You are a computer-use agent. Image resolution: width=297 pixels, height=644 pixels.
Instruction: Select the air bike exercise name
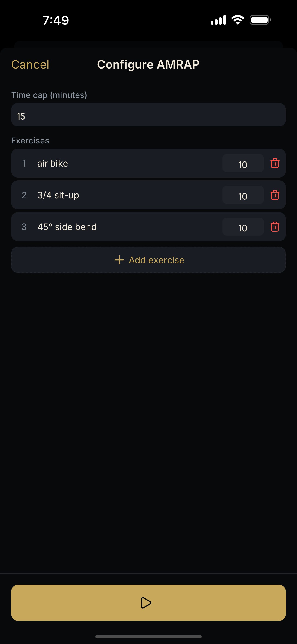coord(53,163)
